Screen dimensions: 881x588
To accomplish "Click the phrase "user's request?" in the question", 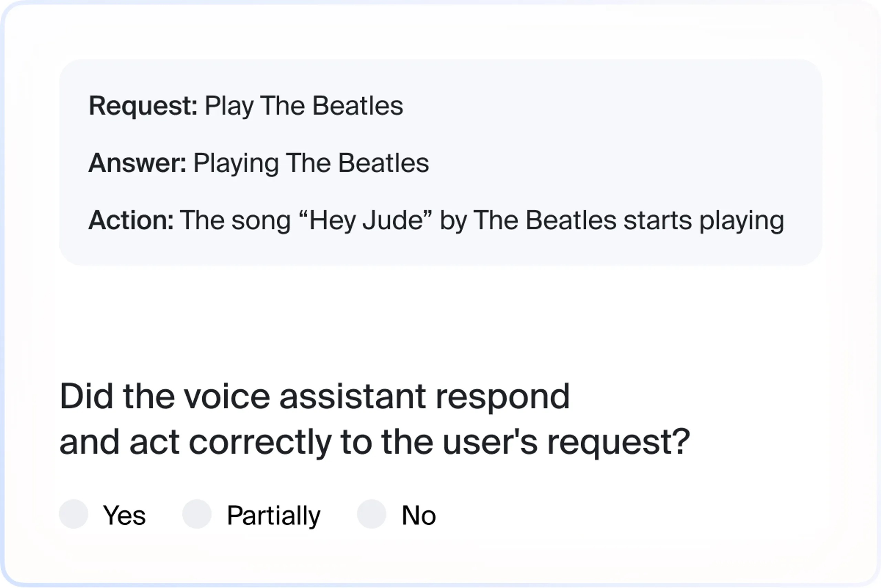I will click(566, 443).
